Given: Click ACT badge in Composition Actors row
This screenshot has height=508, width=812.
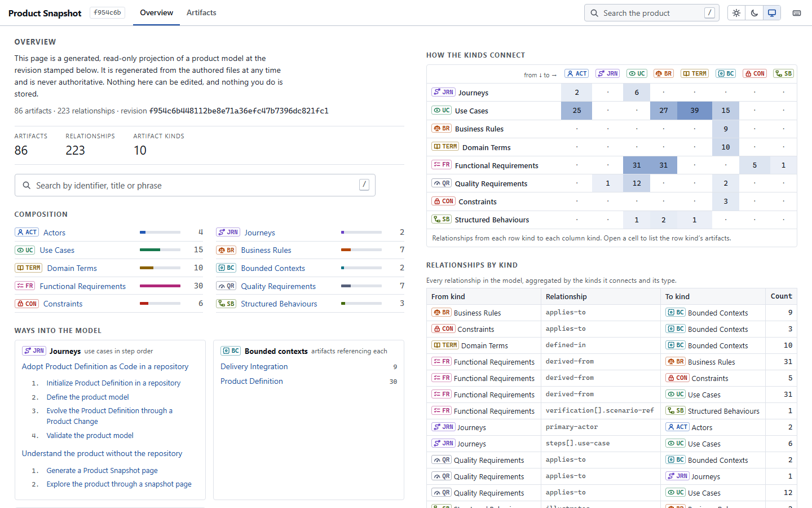Looking at the screenshot, I should pyautogui.click(x=27, y=232).
